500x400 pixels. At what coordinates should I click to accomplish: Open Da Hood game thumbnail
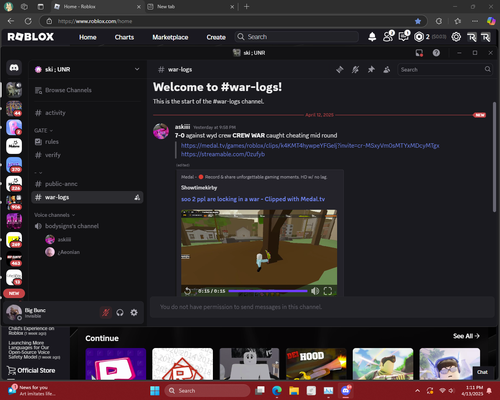[316, 364]
